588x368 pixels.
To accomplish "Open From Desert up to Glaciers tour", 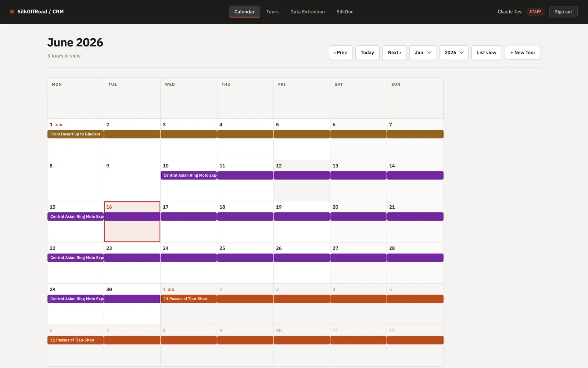I will click(x=76, y=134).
